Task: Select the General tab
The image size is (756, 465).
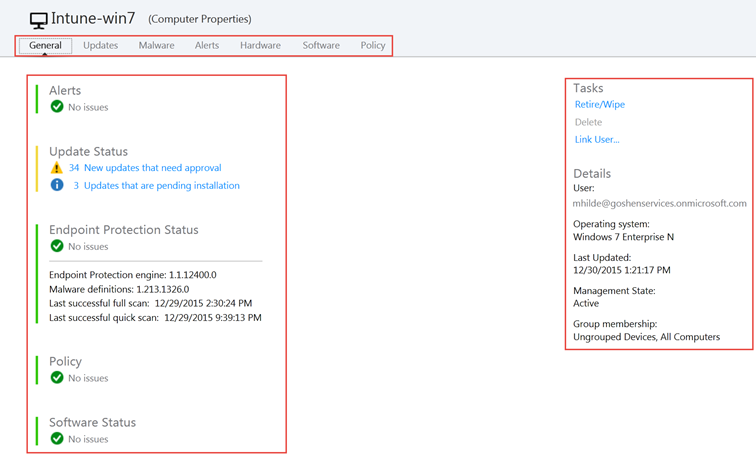Action: pos(45,45)
